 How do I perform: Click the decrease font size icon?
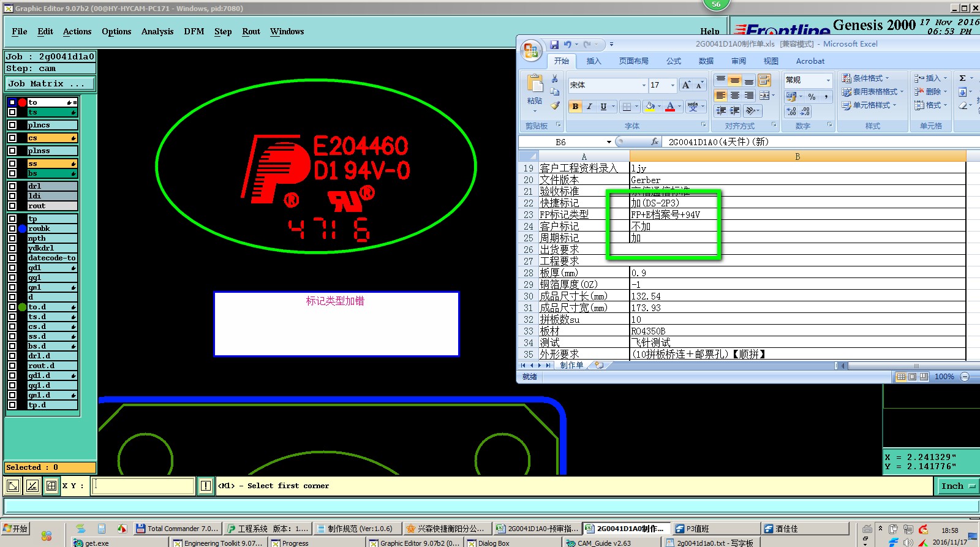699,85
